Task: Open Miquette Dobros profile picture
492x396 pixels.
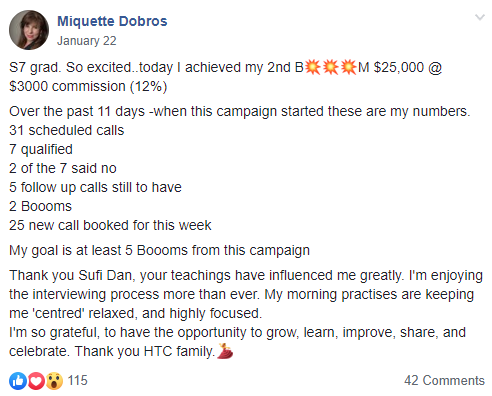Action: click(x=29, y=30)
